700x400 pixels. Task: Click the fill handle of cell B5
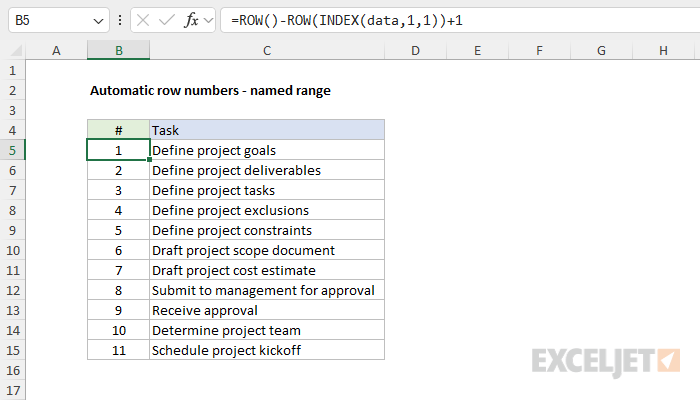tap(150, 159)
